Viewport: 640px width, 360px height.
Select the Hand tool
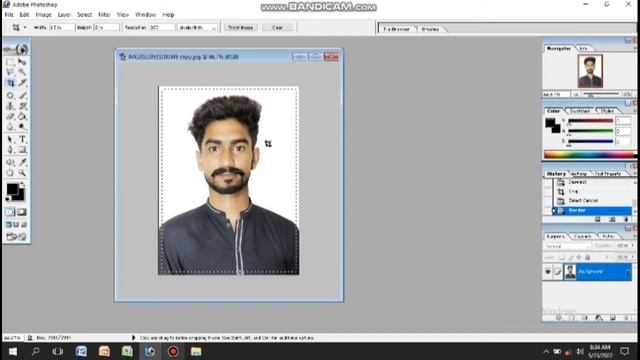10,173
